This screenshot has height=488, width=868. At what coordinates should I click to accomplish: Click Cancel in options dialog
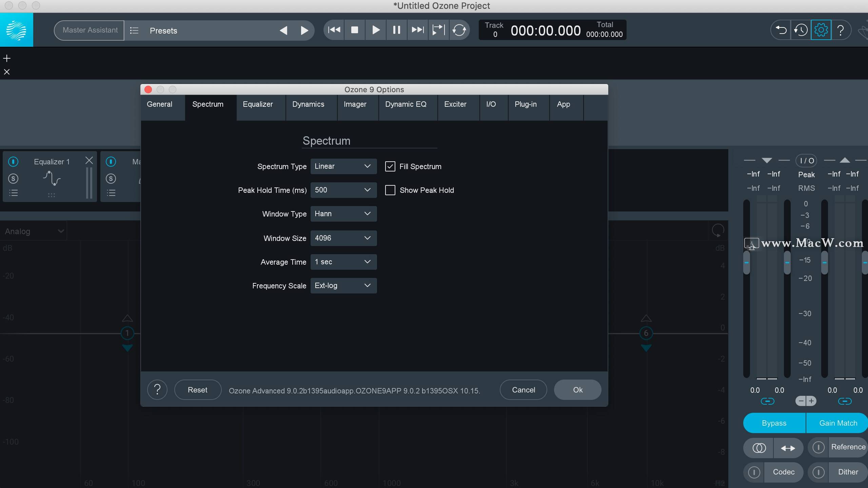(524, 390)
